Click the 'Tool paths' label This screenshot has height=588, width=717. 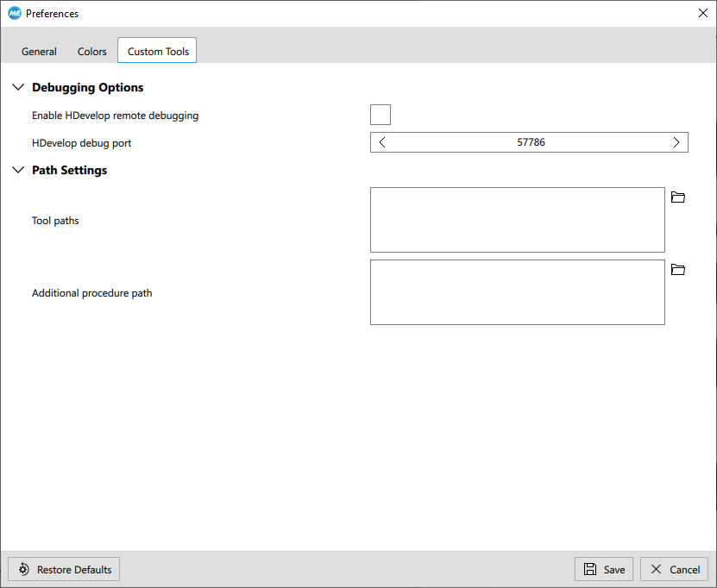(55, 221)
